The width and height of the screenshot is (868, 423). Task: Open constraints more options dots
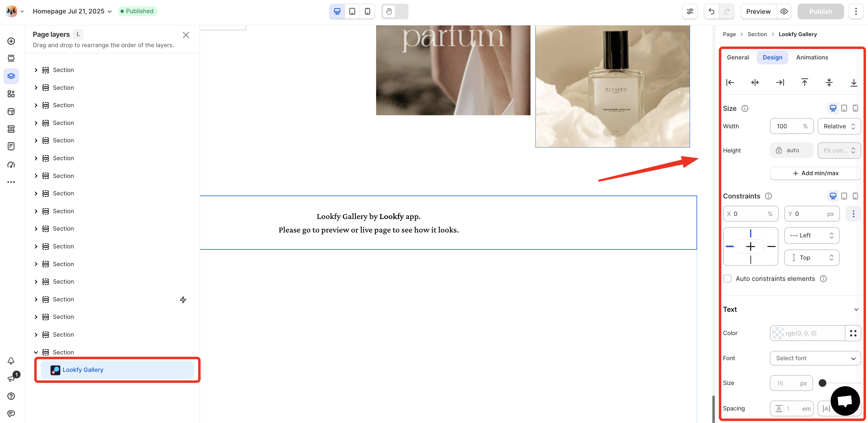854,214
